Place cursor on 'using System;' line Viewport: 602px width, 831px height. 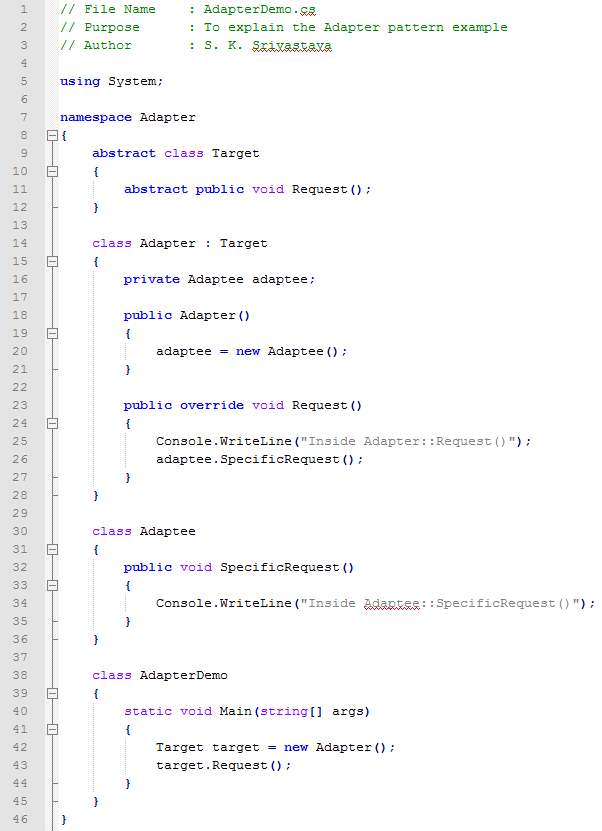pyautogui.click(x=111, y=81)
